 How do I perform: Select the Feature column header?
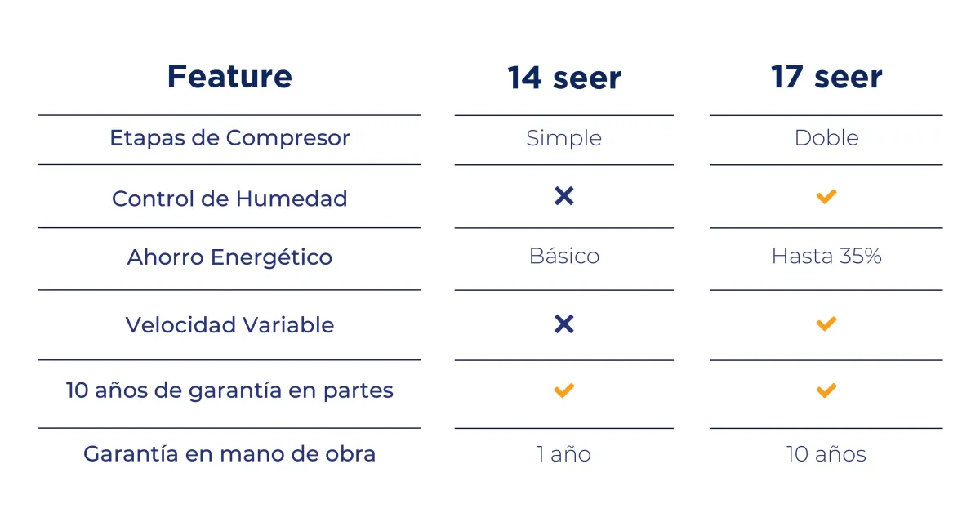[229, 77]
